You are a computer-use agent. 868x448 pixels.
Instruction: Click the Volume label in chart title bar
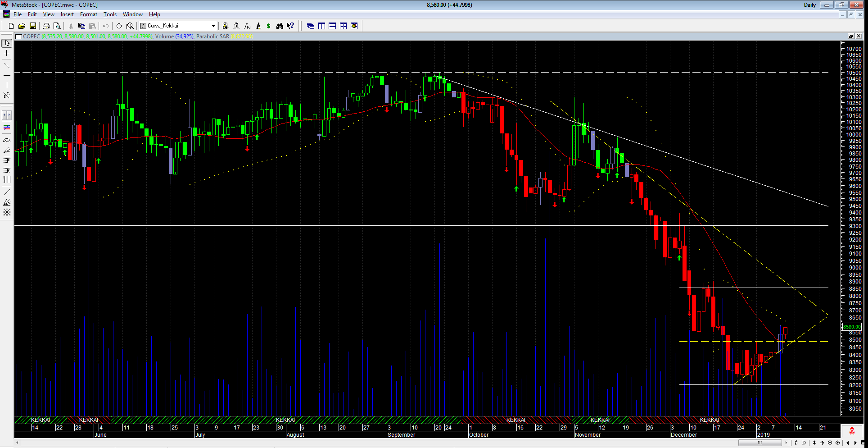coord(164,37)
